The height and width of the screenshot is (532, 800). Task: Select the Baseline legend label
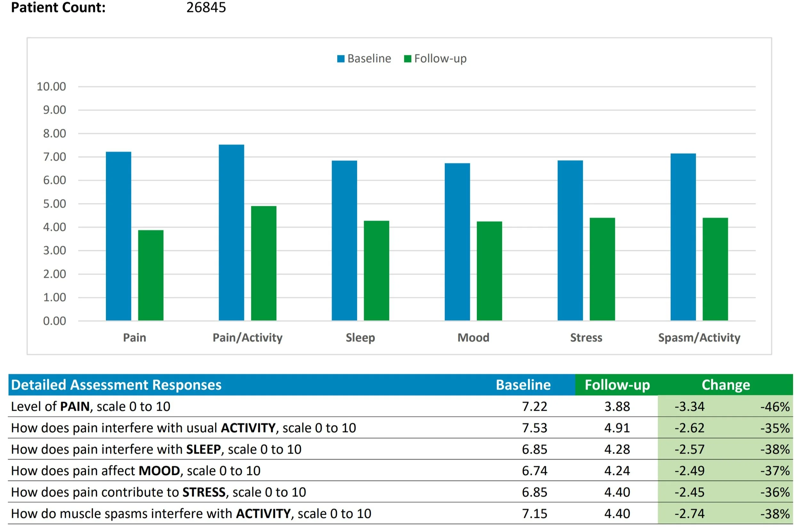(369, 59)
